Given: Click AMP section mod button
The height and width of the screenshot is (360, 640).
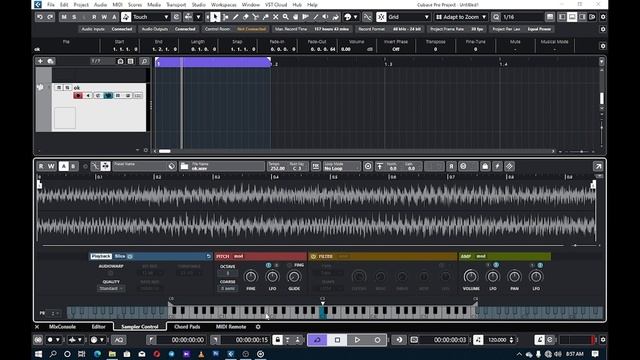Looking at the screenshot, I should pyautogui.click(x=481, y=256).
